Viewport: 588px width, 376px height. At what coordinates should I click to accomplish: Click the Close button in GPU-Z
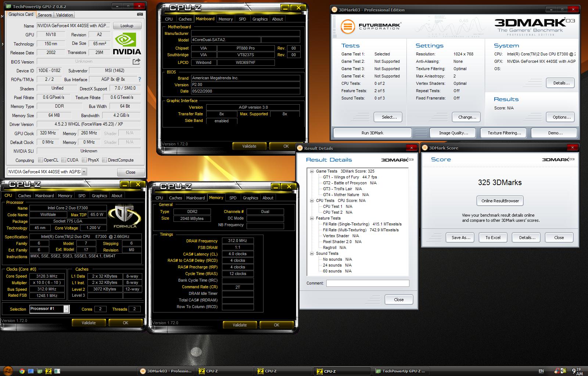click(130, 172)
